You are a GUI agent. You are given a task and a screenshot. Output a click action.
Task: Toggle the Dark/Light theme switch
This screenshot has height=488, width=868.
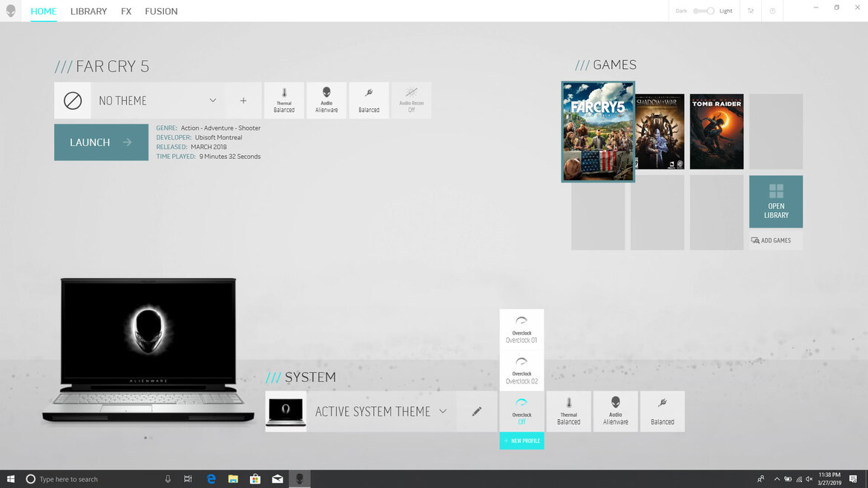point(703,10)
